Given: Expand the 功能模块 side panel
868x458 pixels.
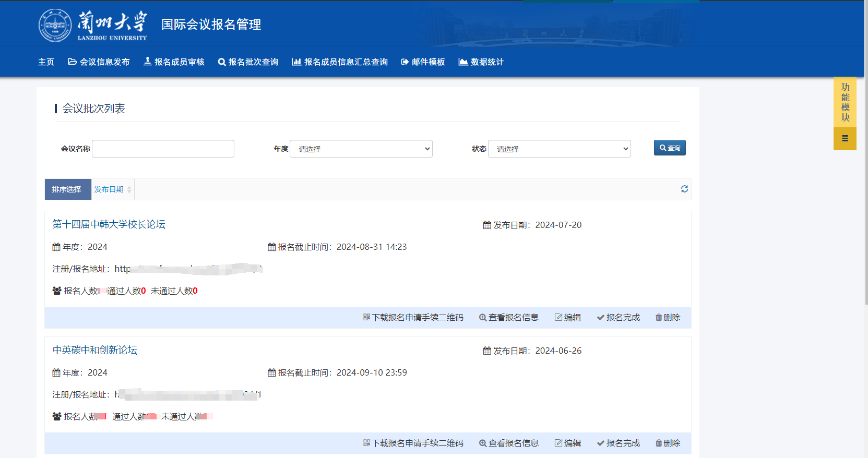Looking at the screenshot, I should (845, 102).
